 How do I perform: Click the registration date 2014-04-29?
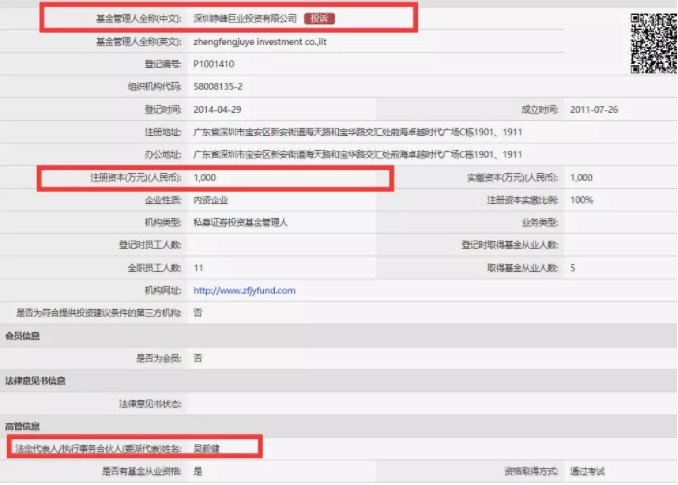click(218, 108)
